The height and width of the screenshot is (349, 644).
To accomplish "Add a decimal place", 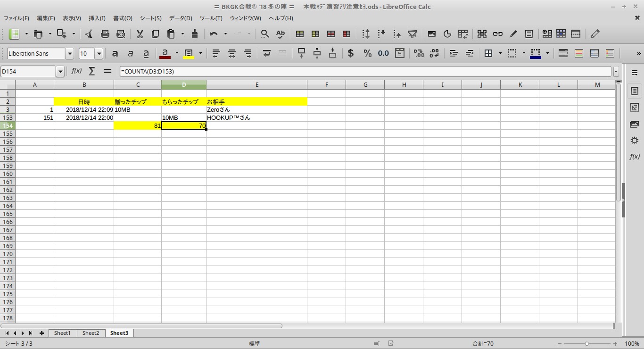I will point(419,53).
